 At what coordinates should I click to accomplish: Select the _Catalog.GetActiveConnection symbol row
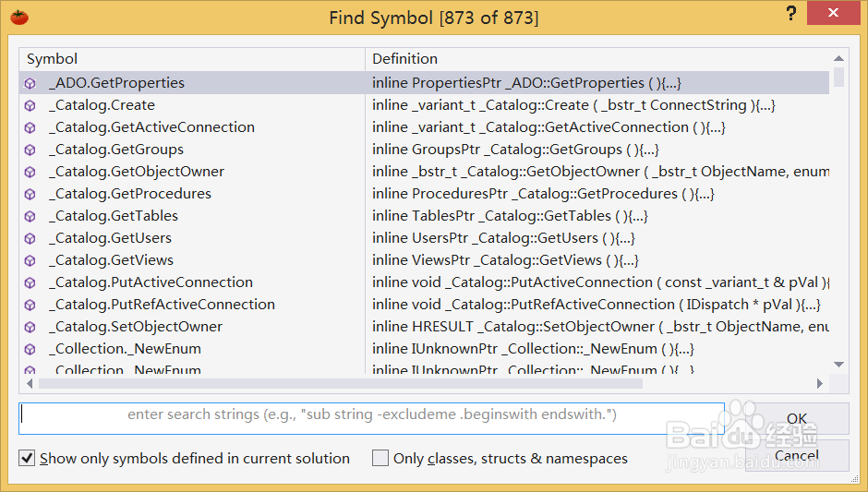coord(151,127)
